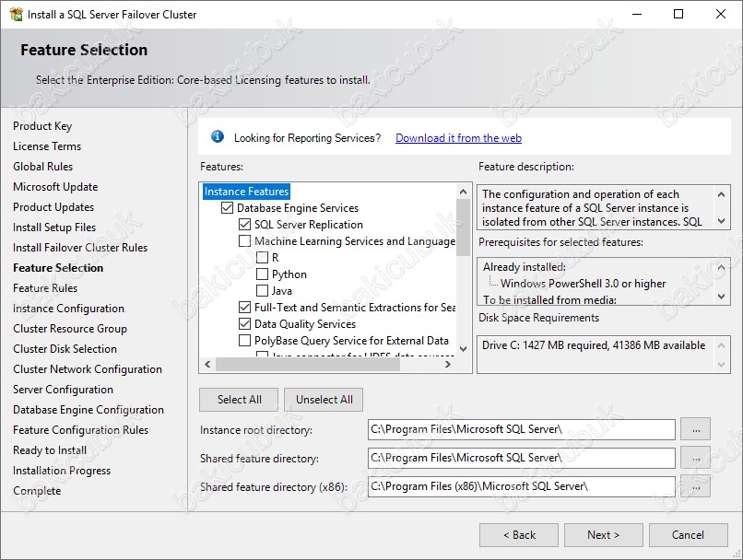The height and width of the screenshot is (560, 743).
Task: Minimize the setup window
Action: pos(637,14)
